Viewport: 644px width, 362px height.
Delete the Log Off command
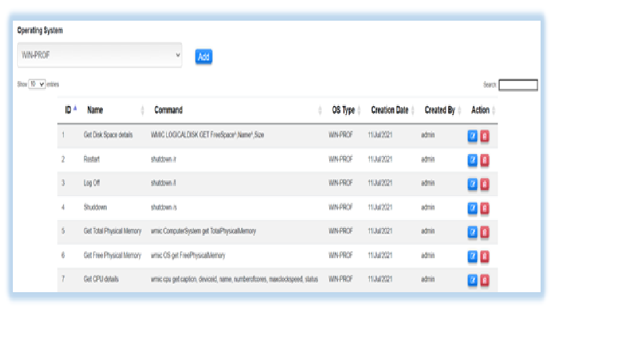(x=485, y=184)
